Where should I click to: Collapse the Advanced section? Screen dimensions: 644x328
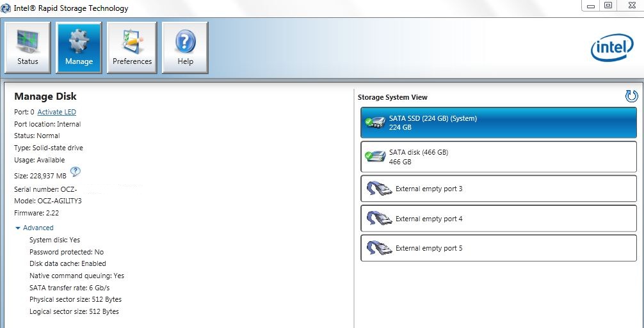(34, 228)
